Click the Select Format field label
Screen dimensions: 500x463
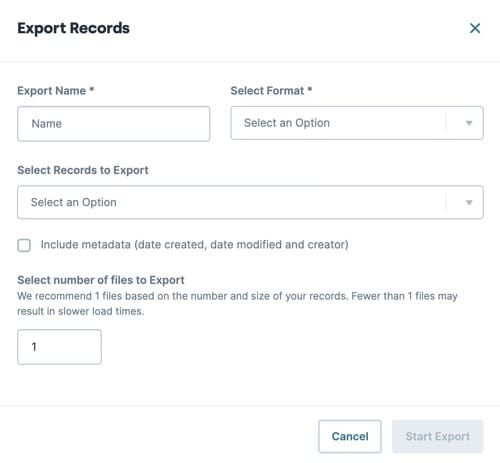[267, 91]
